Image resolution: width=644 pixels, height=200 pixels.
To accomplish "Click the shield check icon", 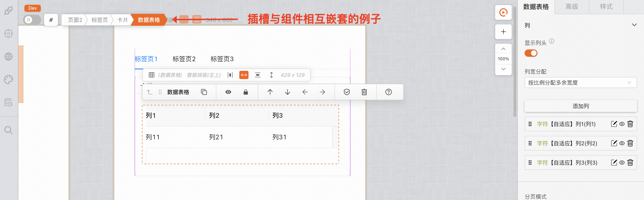I will pos(347,92).
